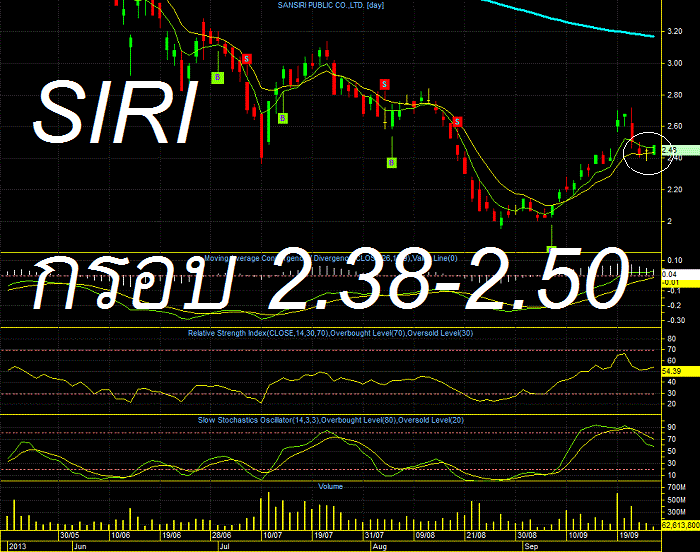Click the green B buy marker in early August
Image resolution: width=700 pixels, height=552 pixels.
click(x=392, y=162)
